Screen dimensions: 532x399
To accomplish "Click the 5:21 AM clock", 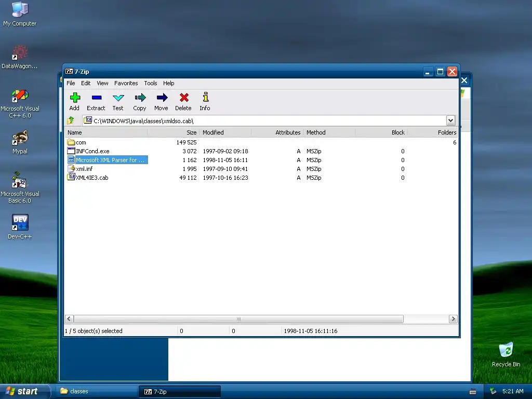I will point(513,391).
